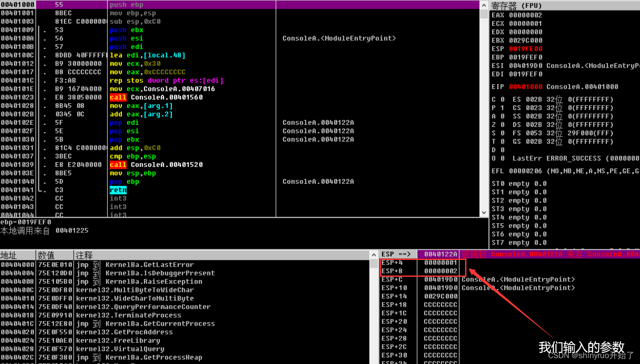Select the 'mov ecx,0x30' instruction

(135, 64)
